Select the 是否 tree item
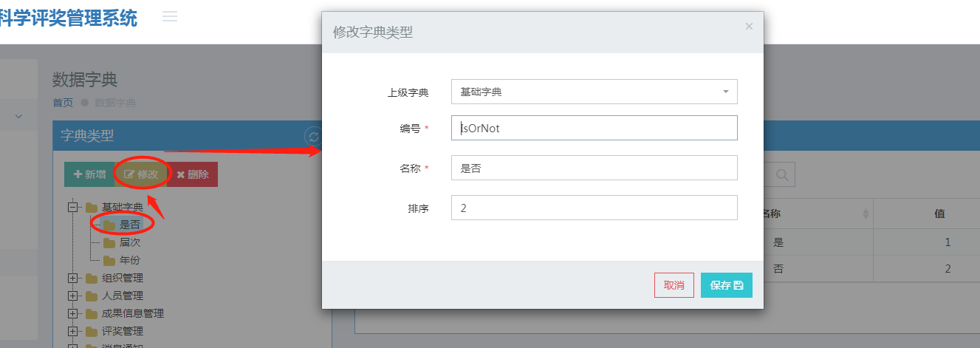The height and width of the screenshot is (348, 980). [x=130, y=225]
